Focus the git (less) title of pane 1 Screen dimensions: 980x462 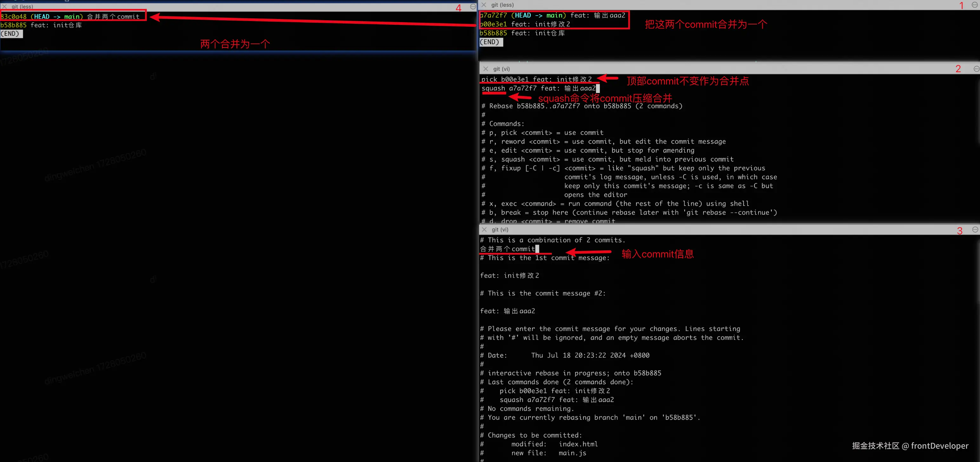point(502,5)
